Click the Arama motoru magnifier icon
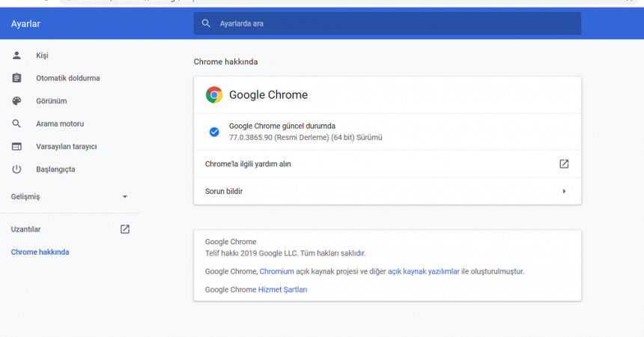The width and height of the screenshot is (644, 337). (16, 124)
